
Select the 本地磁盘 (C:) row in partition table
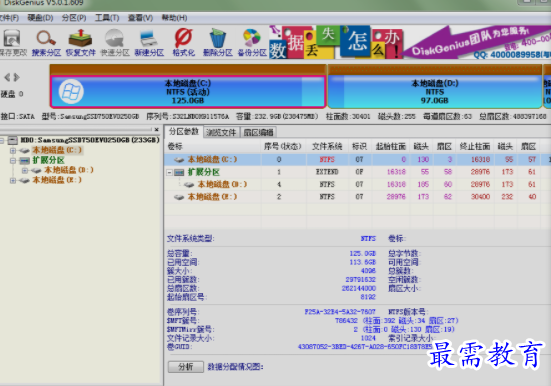pos(357,160)
